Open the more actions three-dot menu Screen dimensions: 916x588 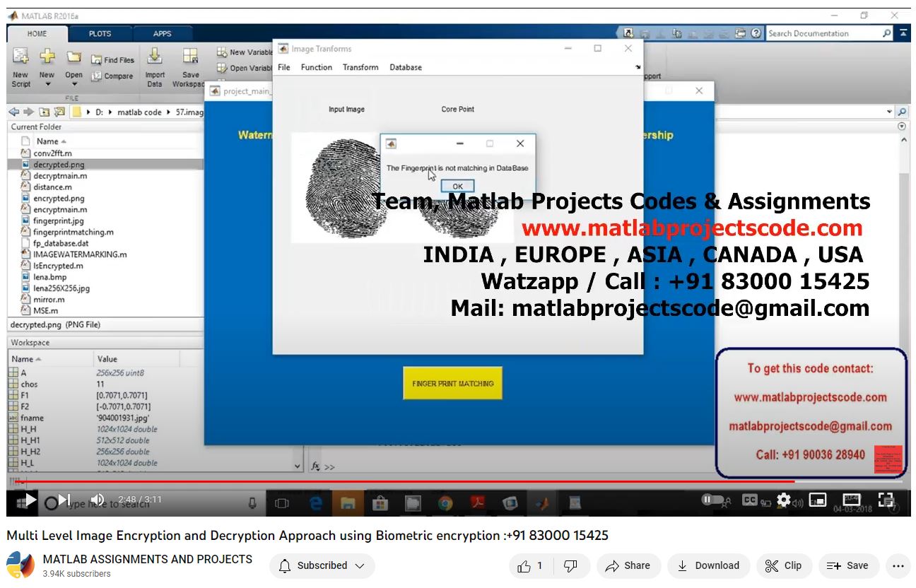pos(898,565)
